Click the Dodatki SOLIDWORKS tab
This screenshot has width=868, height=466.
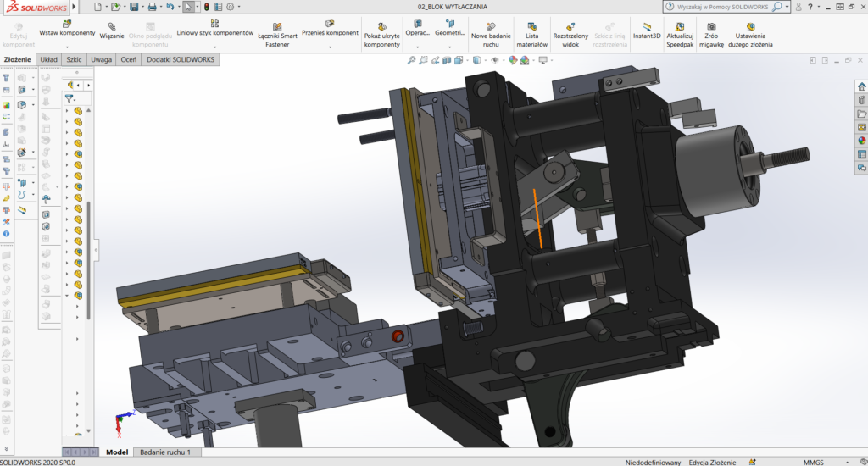(181, 60)
